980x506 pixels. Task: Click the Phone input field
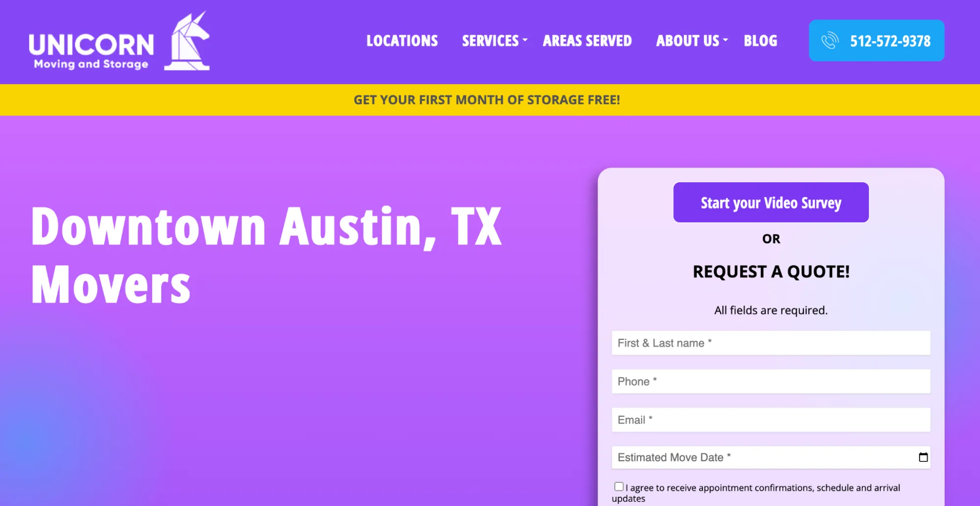(771, 381)
